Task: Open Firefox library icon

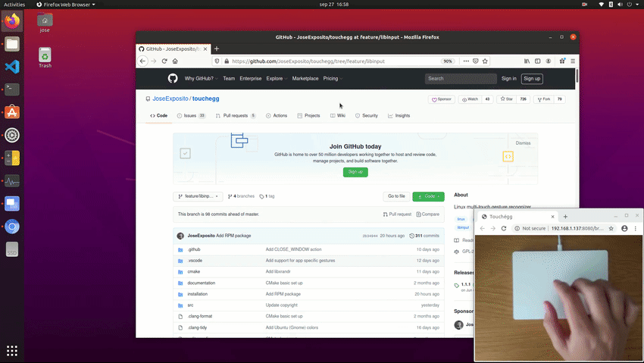Action: click(527, 61)
